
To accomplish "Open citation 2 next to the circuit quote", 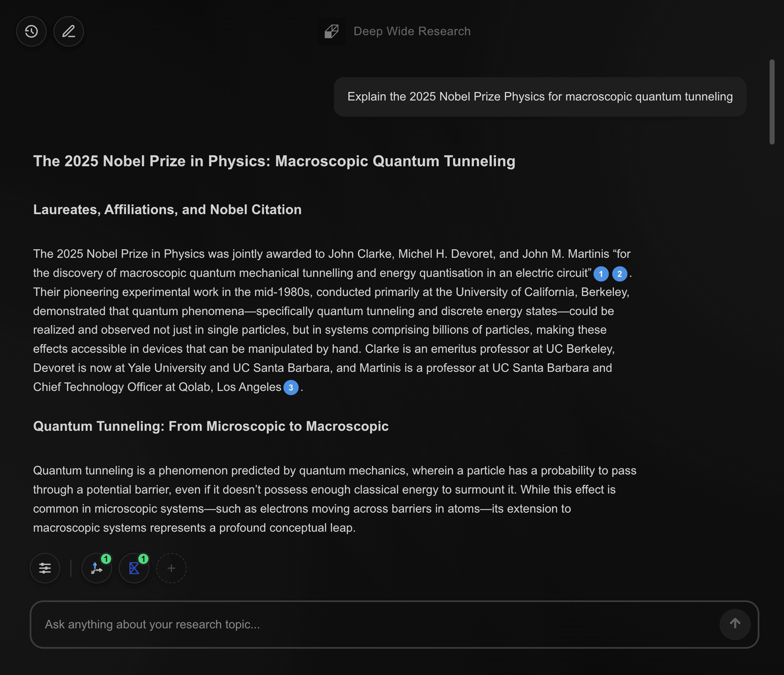I will tap(620, 274).
